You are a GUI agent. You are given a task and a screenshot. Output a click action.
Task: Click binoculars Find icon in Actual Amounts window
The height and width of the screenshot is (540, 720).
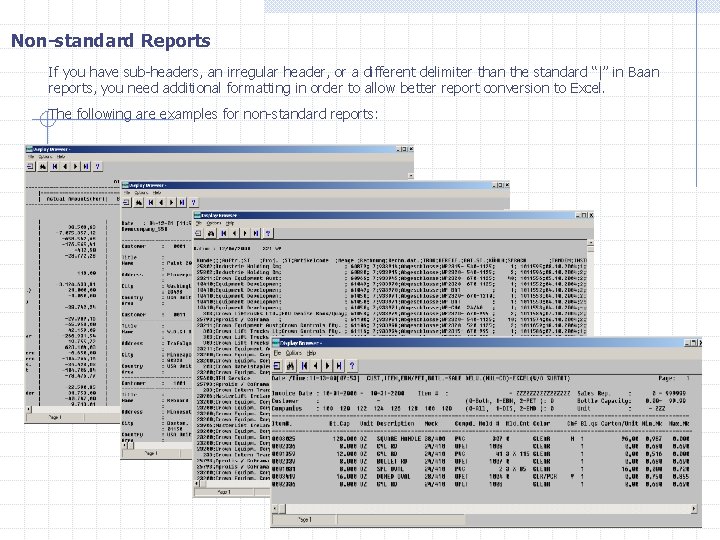[43, 166]
